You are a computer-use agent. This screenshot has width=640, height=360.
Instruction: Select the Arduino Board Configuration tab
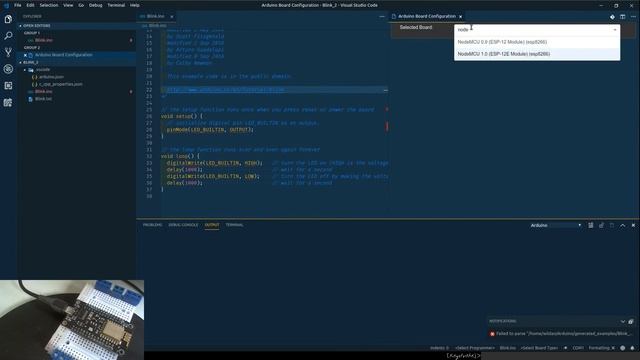click(427, 17)
